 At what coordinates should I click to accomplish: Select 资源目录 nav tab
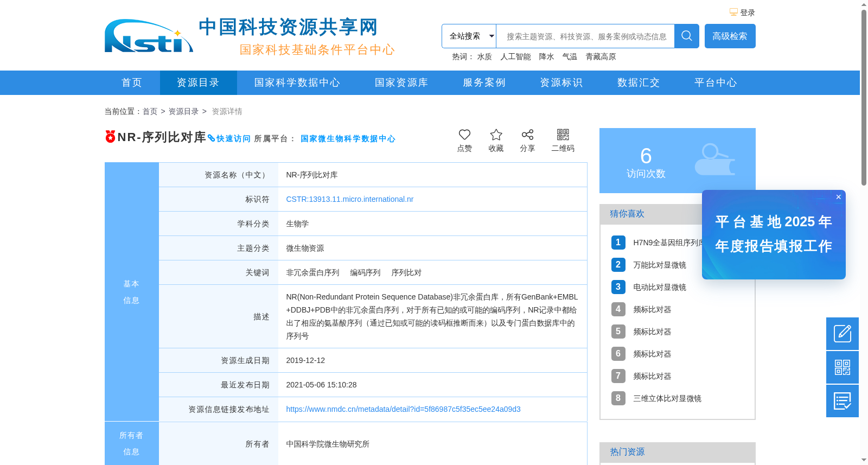click(x=198, y=82)
